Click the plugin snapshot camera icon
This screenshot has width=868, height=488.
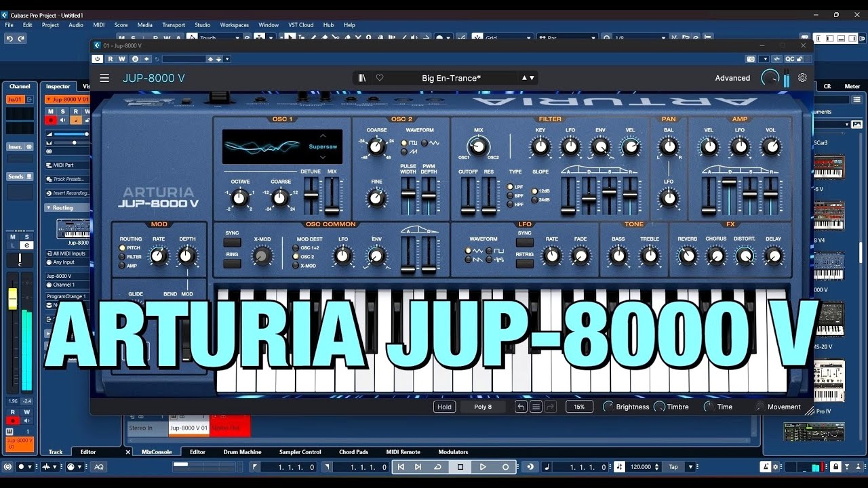point(751,59)
